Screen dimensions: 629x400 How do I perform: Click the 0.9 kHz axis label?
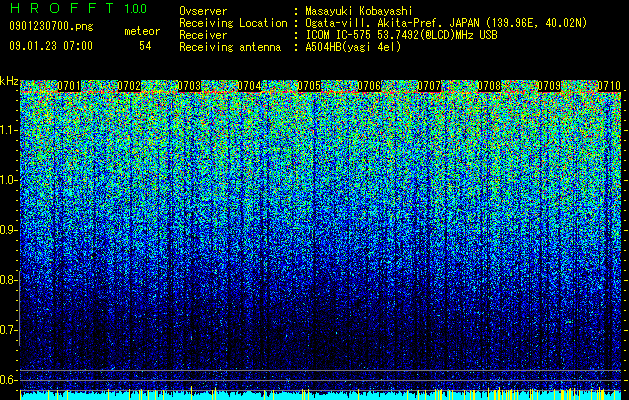8,230
